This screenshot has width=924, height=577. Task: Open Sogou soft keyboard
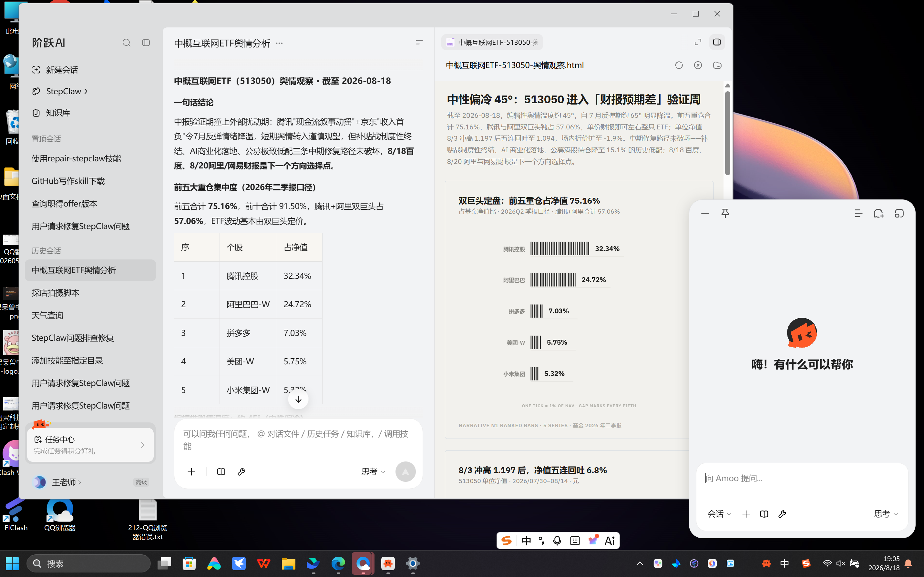click(x=575, y=541)
